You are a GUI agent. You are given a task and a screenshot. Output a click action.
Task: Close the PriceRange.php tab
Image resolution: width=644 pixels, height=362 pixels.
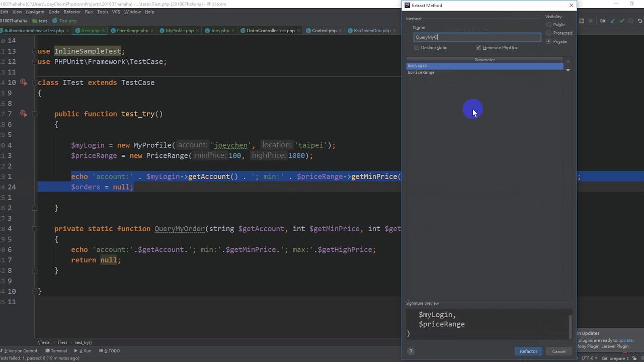152,31
